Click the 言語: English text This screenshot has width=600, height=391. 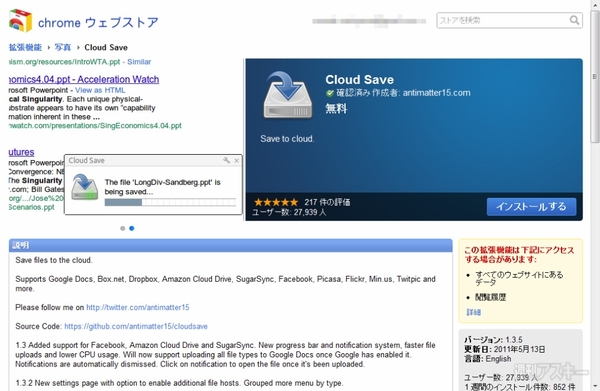point(488,359)
